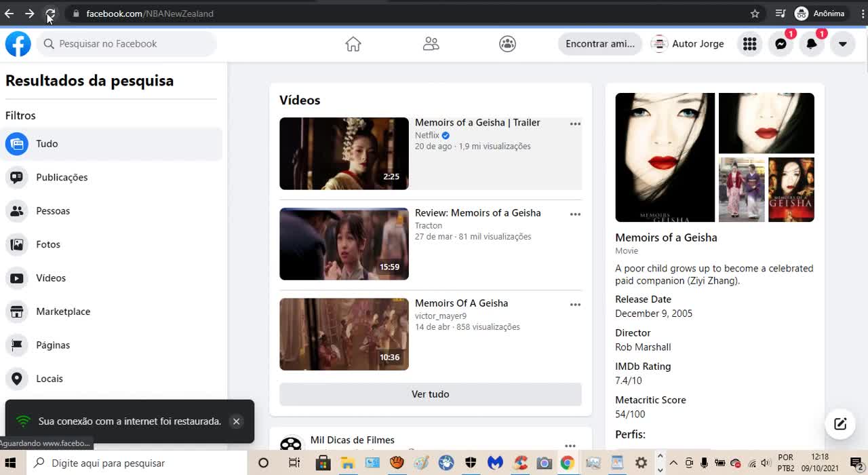Show hidden system tray icons
Viewport: 868px width, 475px height.
[673, 463]
